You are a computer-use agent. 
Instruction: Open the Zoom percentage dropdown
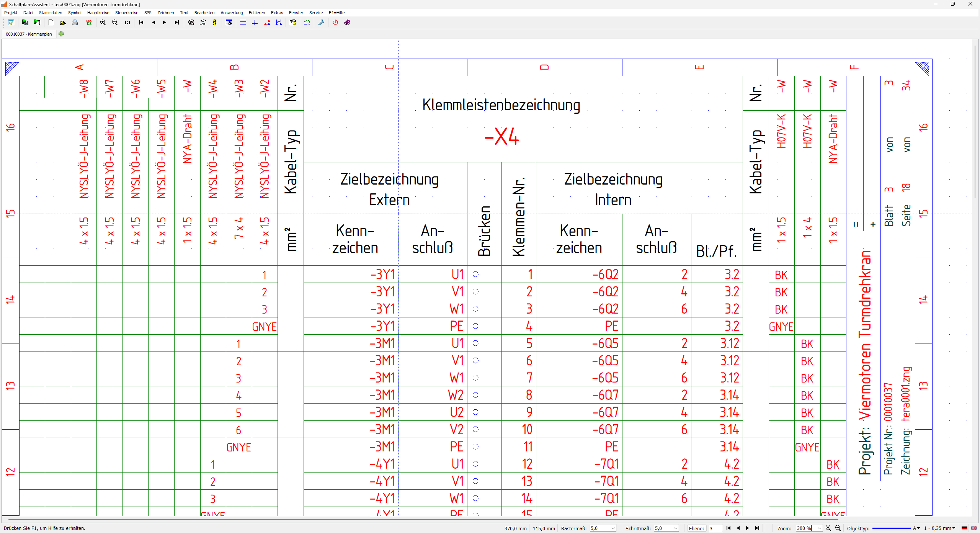(x=819, y=528)
